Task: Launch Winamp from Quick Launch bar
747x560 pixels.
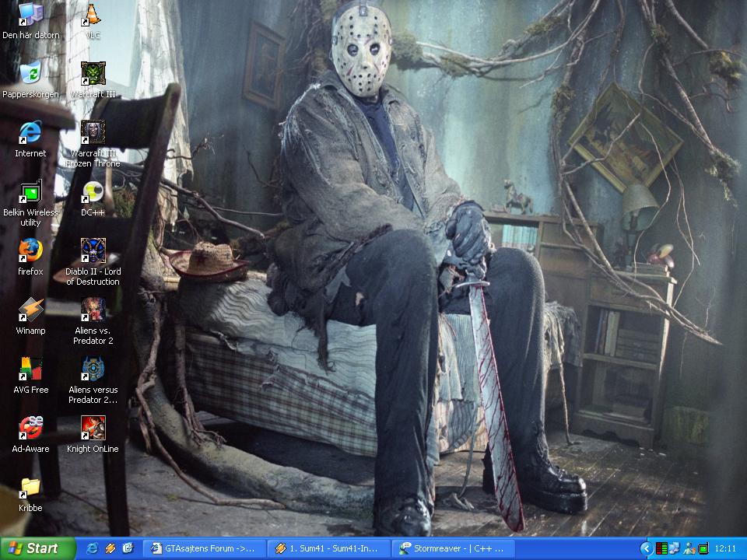Action: pyautogui.click(x=110, y=548)
